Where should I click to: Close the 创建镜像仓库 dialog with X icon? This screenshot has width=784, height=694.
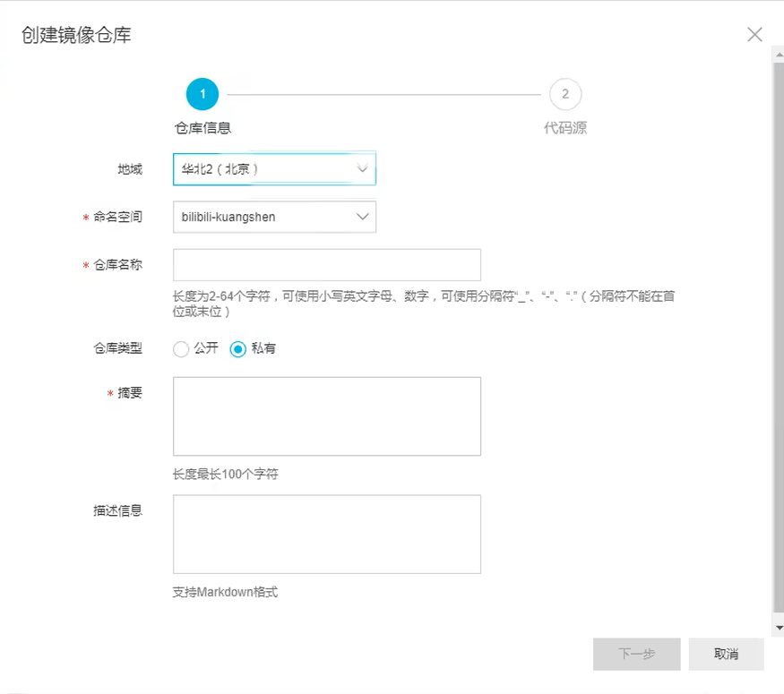[x=754, y=34]
